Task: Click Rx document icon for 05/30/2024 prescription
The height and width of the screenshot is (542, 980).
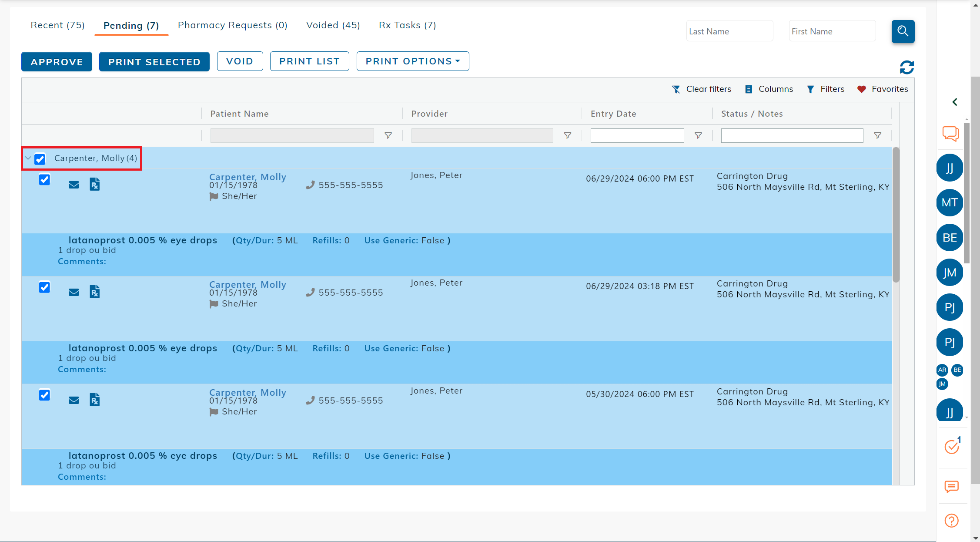Action: [95, 400]
